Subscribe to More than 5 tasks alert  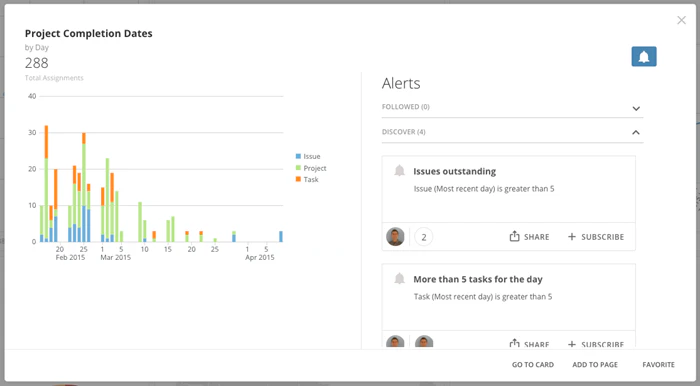click(596, 344)
